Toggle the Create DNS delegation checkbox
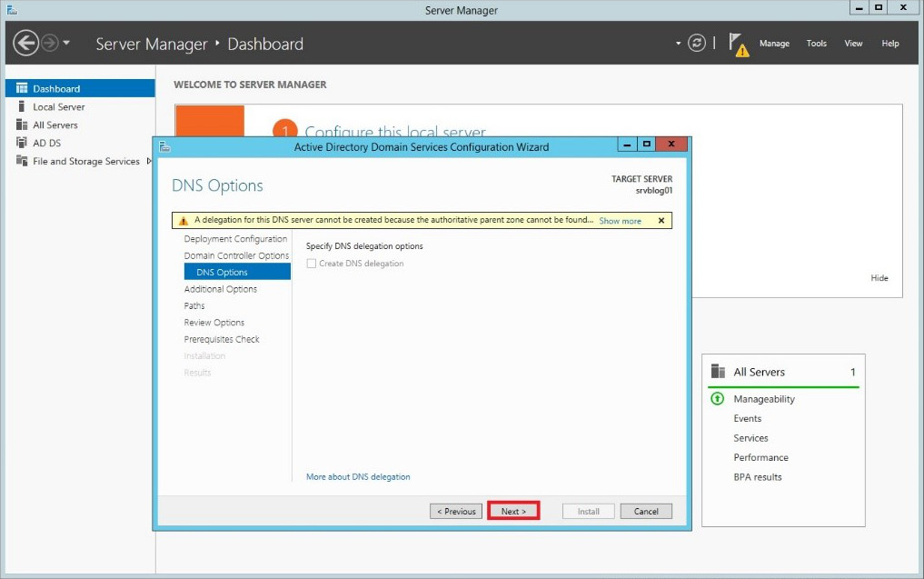The image size is (924, 579). [x=311, y=264]
